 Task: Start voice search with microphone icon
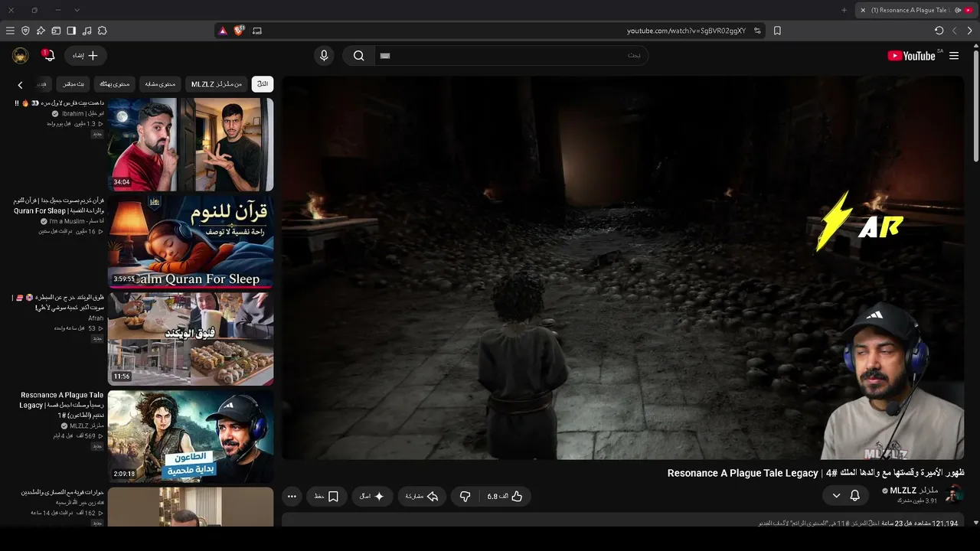pos(324,56)
